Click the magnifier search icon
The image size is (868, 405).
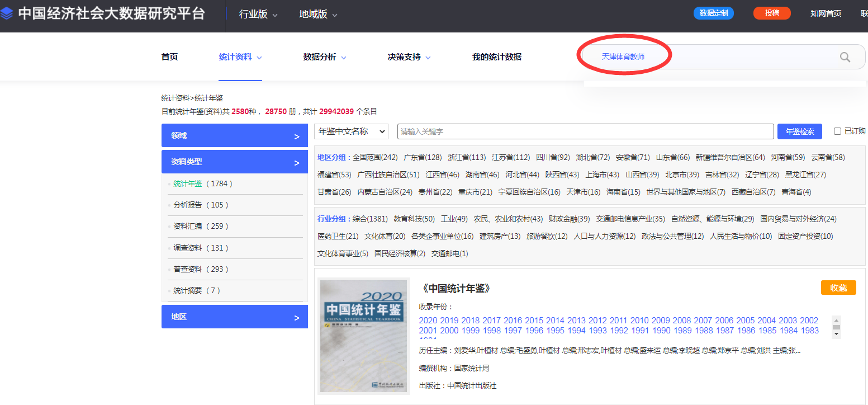(845, 57)
